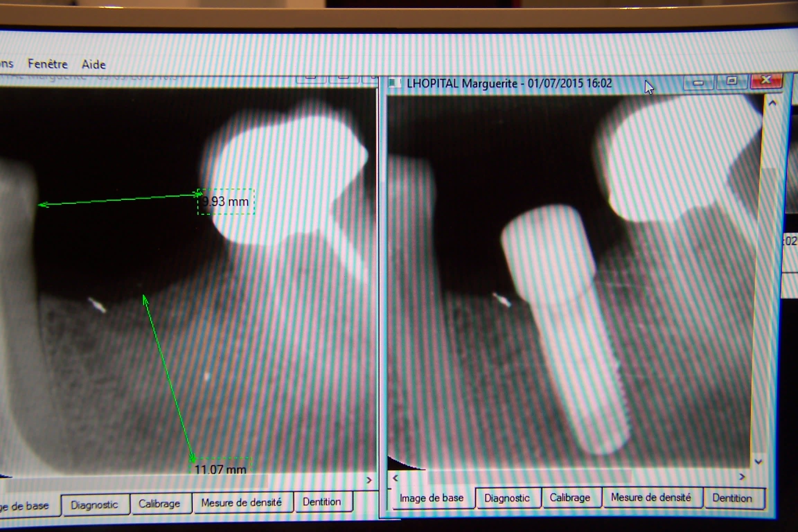The height and width of the screenshot is (532, 798).
Task: Click horizontal scrollbar track of right window
Action: [686, 477]
